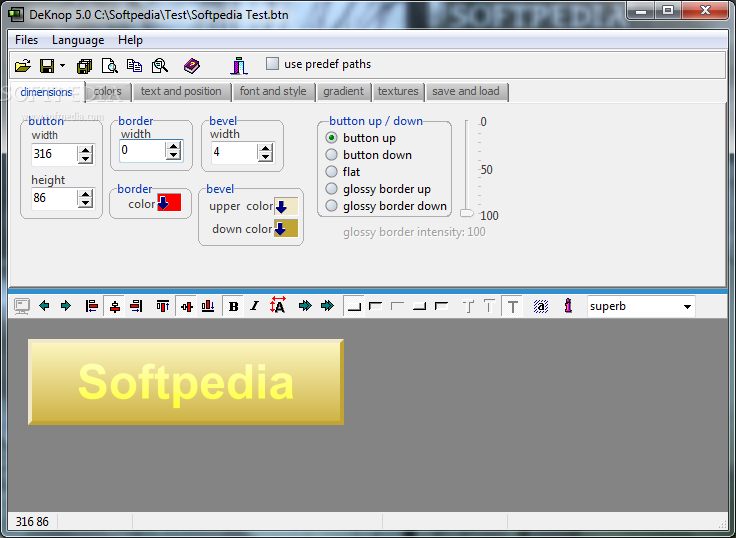The image size is (736, 538).
Task: Increase button height with up arrow
Action: click(x=85, y=194)
